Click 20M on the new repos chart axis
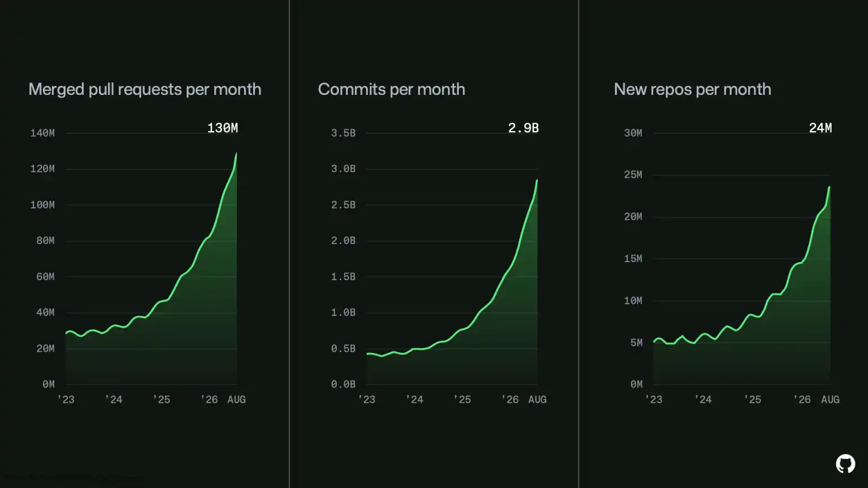The height and width of the screenshot is (488, 868). point(633,217)
